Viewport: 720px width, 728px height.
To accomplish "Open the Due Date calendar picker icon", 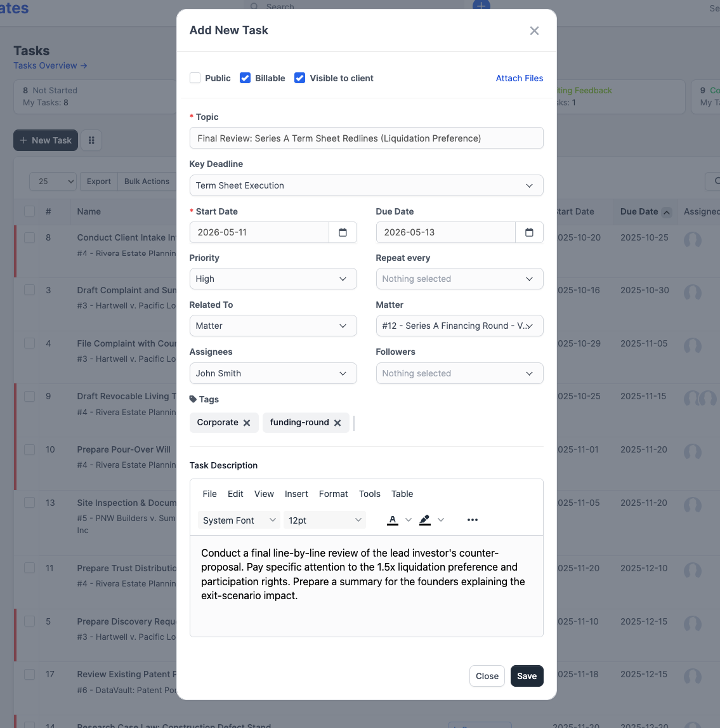I will 529,232.
